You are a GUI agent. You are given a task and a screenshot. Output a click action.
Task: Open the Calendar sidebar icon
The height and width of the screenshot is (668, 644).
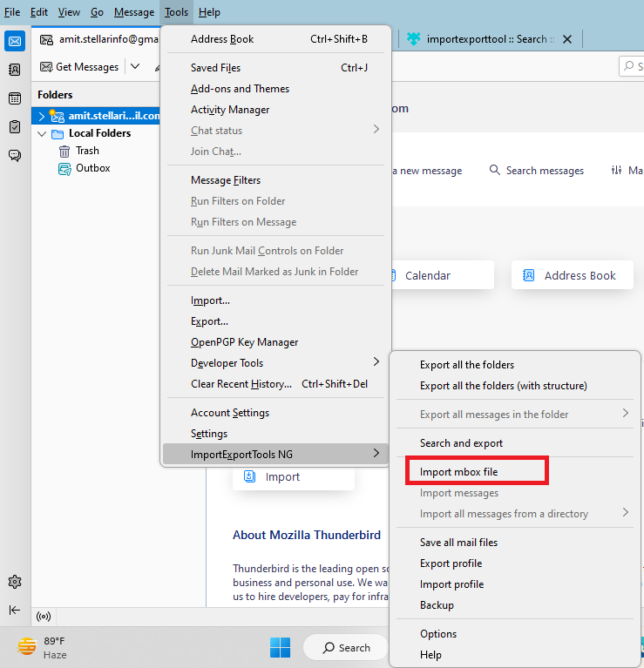[x=15, y=98]
